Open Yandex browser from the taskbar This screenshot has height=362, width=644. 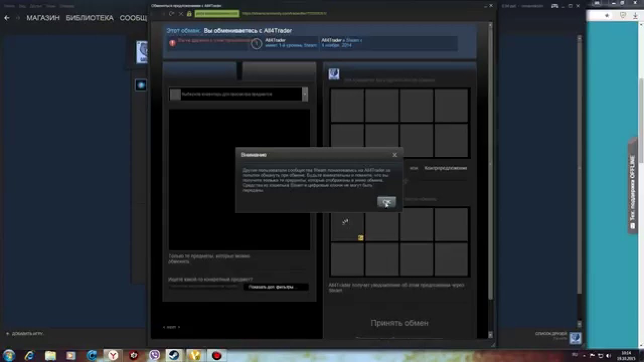[x=114, y=355]
